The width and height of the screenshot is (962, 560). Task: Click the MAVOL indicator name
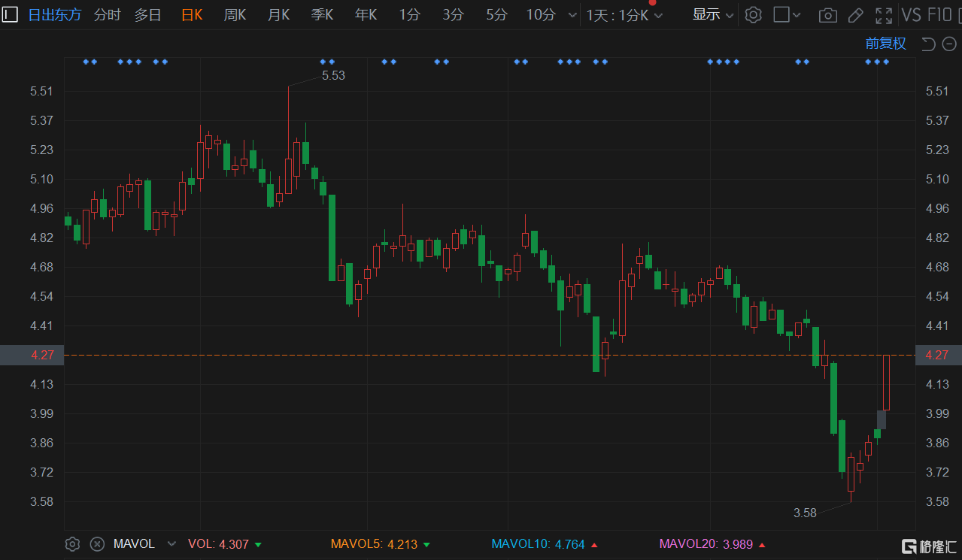click(x=134, y=544)
